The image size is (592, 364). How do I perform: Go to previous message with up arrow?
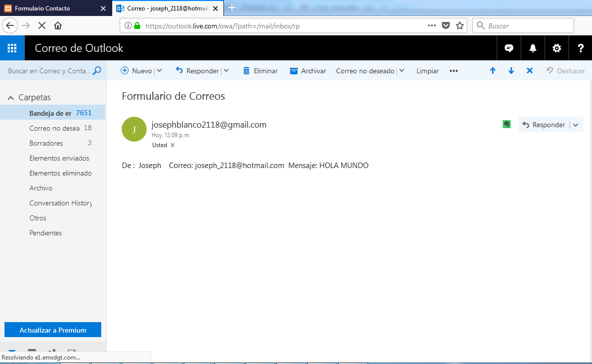493,71
